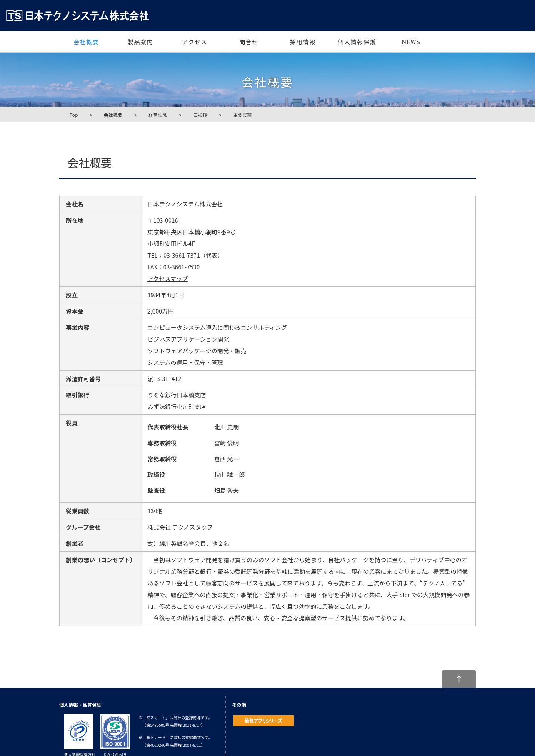The image size is (535, 756).
Task: Click the scroll-to-top arrow button
Action: click(x=459, y=679)
